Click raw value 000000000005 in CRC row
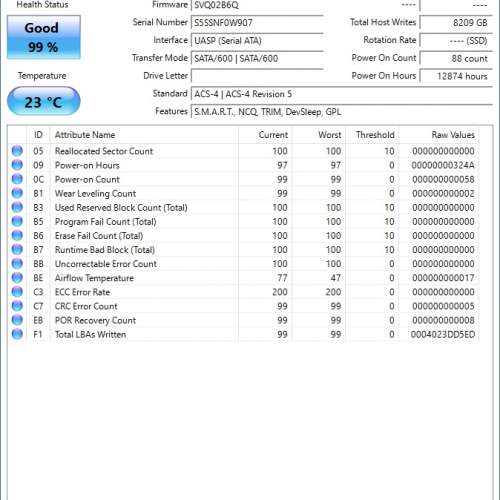 pos(443,306)
